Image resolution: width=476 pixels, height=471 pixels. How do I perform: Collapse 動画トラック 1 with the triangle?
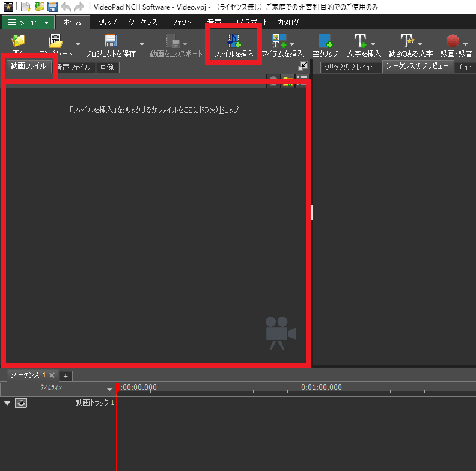(7, 403)
